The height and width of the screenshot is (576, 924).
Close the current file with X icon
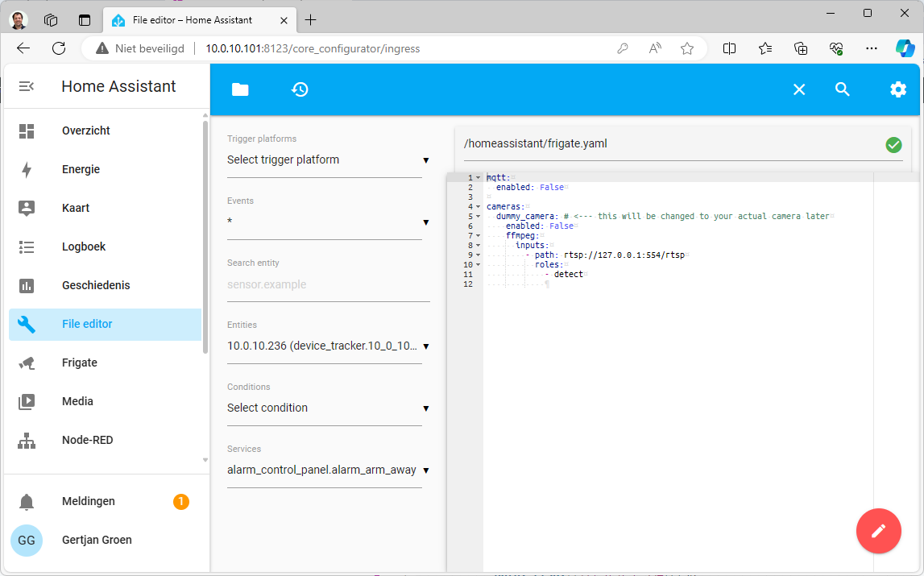798,89
